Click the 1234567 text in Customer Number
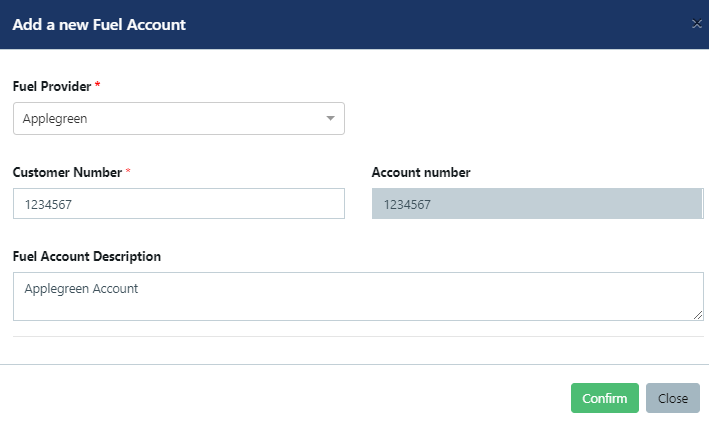Viewport: 709px width, 421px height. coord(48,205)
